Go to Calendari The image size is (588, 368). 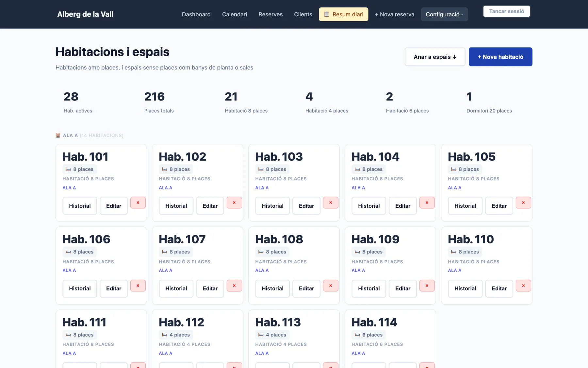point(235,14)
